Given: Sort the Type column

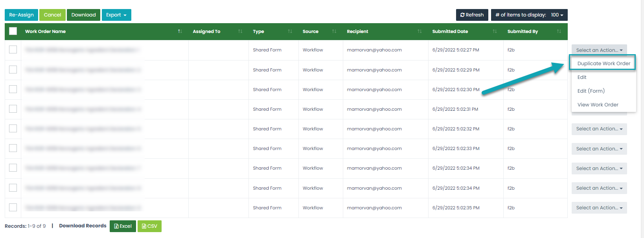Looking at the screenshot, I should pos(290,31).
